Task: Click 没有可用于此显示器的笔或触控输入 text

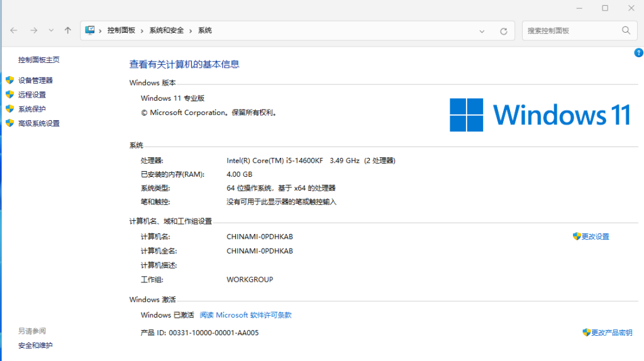Action: [x=281, y=202]
